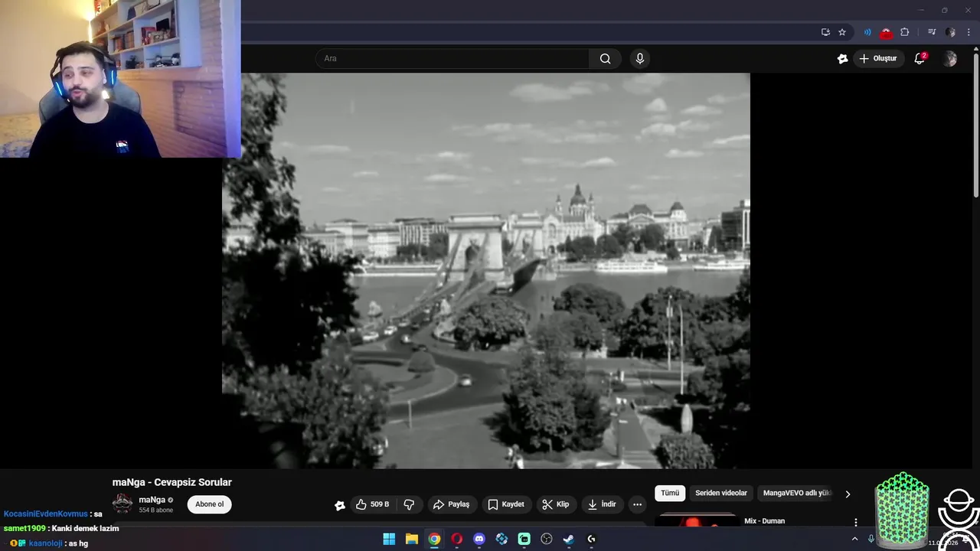This screenshot has height=551, width=980.
Task: Click the star-shaped icon beside Oluştur
Action: coord(843,59)
